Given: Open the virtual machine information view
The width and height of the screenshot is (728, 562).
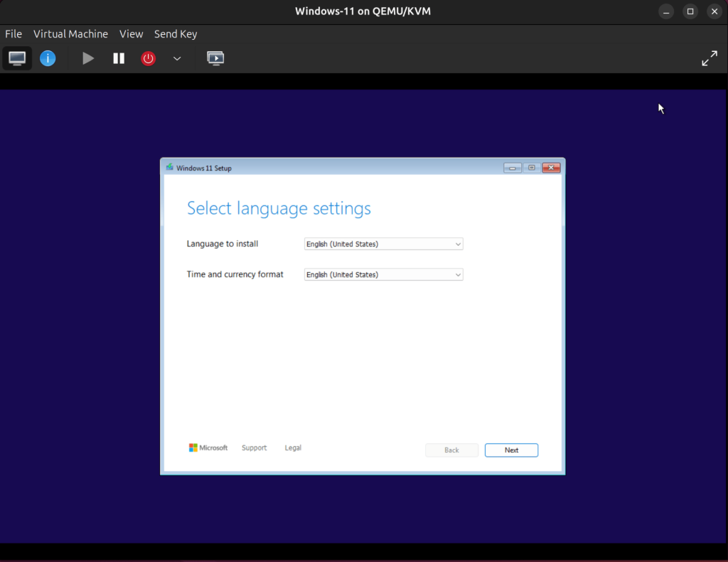Looking at the screenshot, I should point(48,58).
